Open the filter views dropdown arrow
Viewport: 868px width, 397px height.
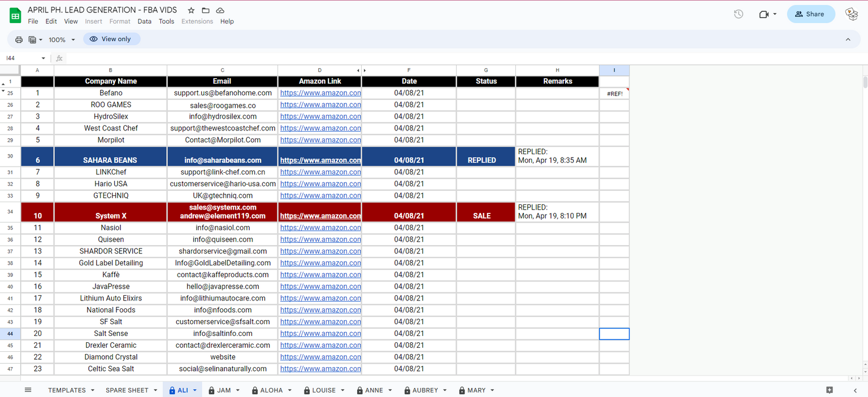point(41,40)
